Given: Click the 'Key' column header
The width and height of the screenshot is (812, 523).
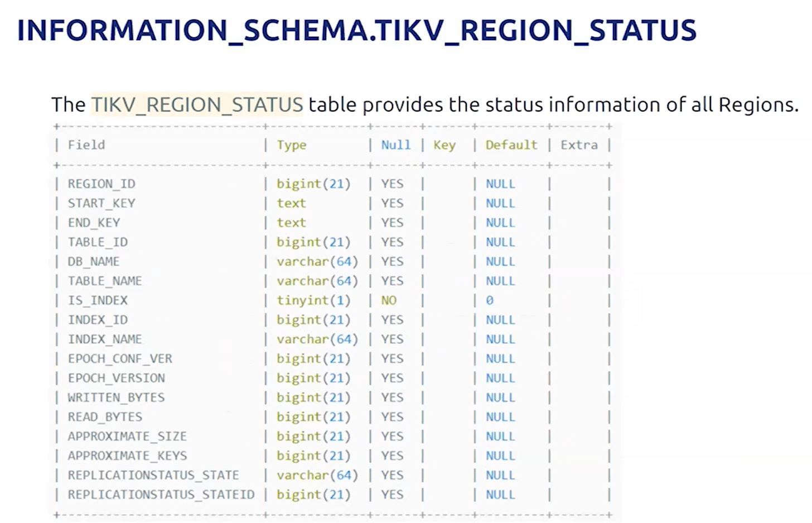Looking at the screenshot, I should click(x=444, y=145).
